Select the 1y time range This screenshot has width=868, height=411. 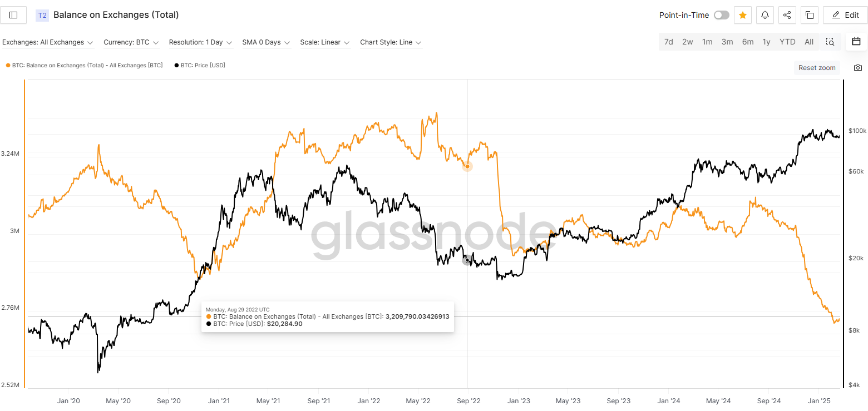click(766, 42)
